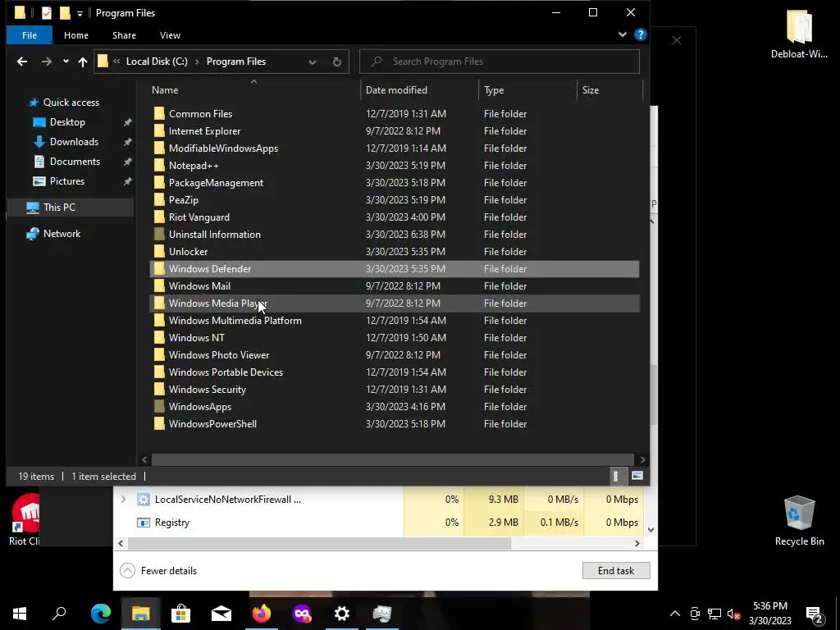This screenshot has width=840, height=630.
Task: Open the Debloat-Wi... desktop folder
Action: point(799,34)
